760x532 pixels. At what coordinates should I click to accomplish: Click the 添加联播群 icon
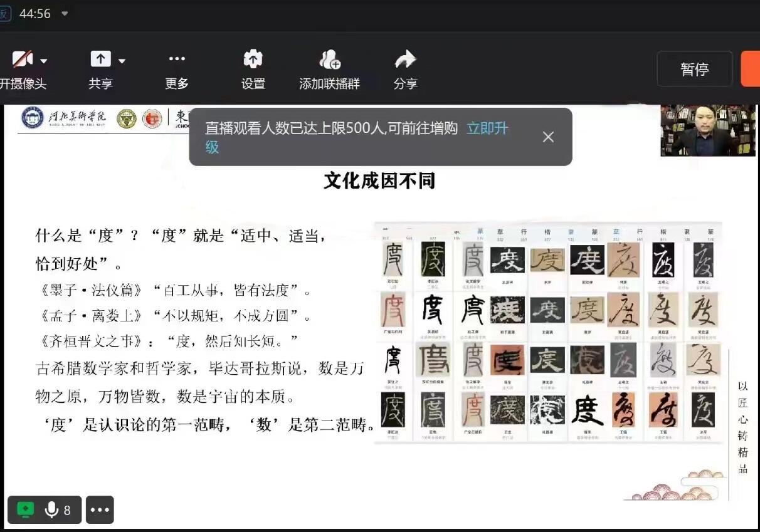(x=329, y=60)
